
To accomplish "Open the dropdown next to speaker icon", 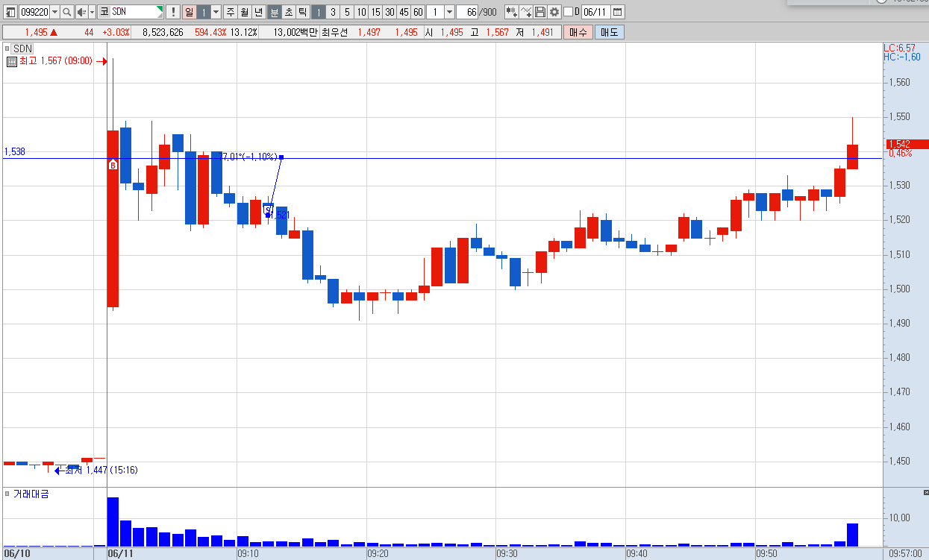I will click(x=92, y=12).
